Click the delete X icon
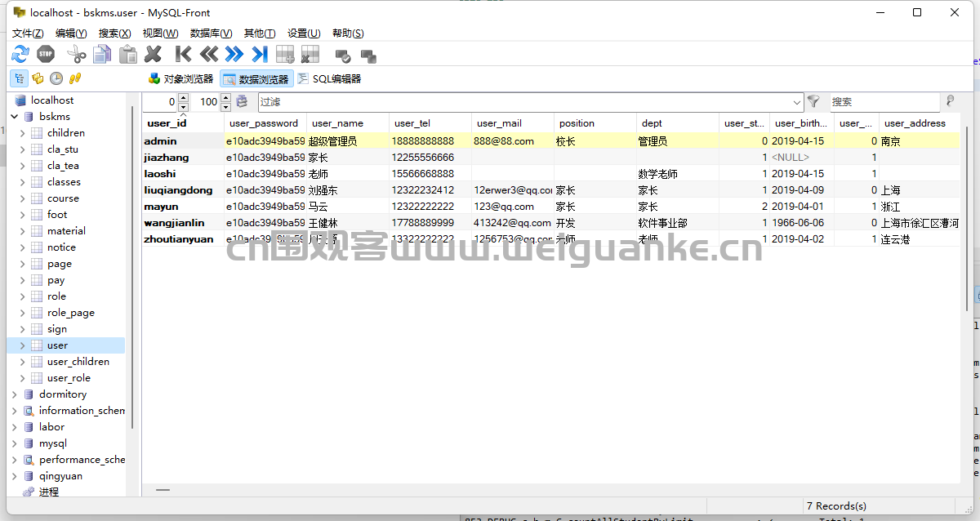Image resolution: width=980 pixels, height=521 pixels. click(x=153, y=55)
